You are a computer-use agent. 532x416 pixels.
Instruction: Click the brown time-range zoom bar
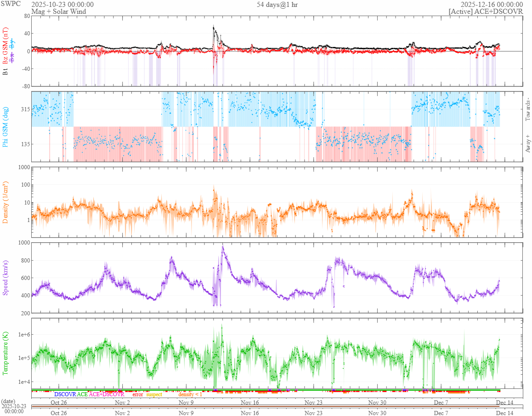click(266, 406)
